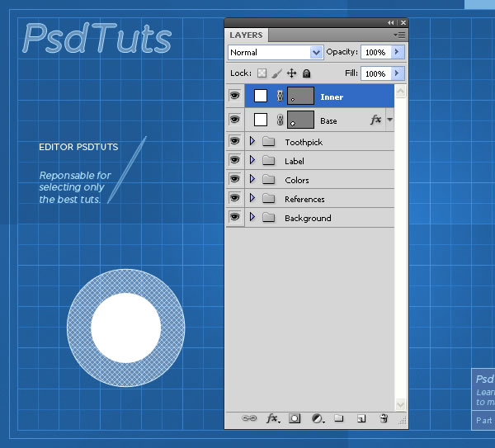Hide the Toothpick group
Viewport: 495px width, 448px height.
click(235, 141)
